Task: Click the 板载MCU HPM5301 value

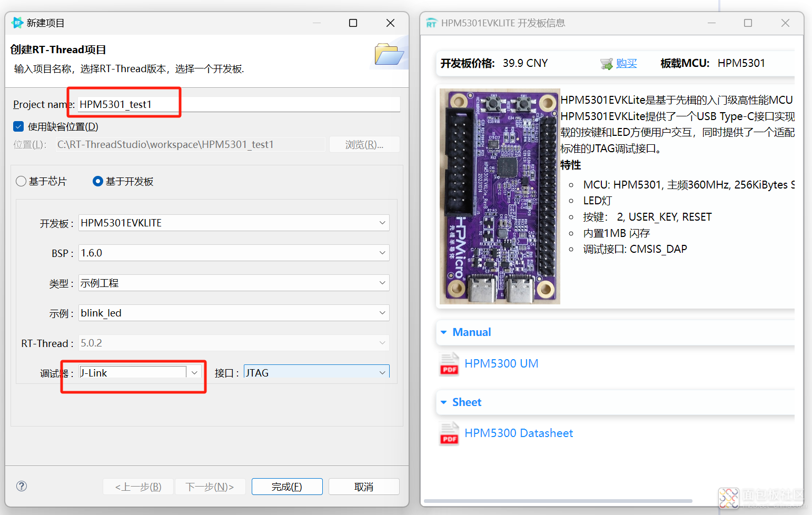Action: (x=741, y=63)
